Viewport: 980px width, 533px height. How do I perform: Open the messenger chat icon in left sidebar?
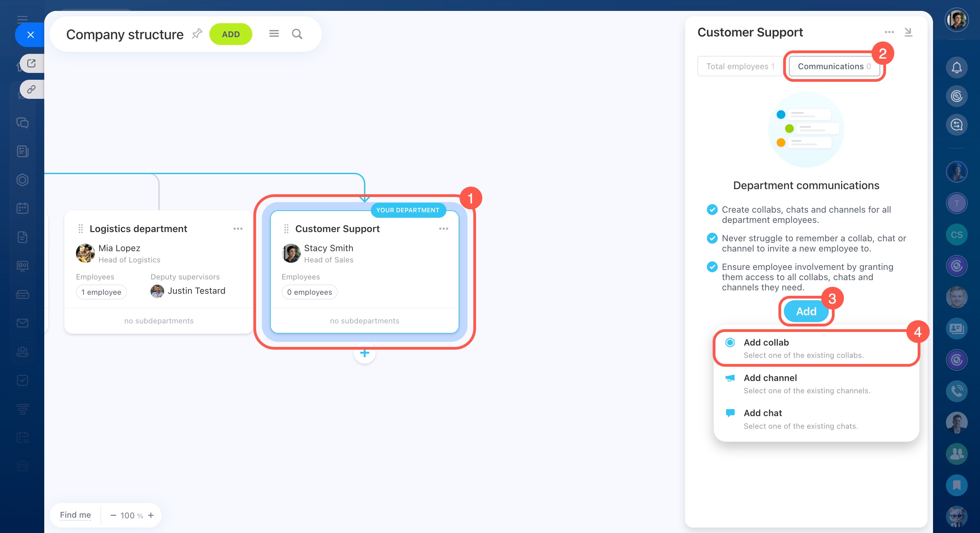click(x=22, y=123)
